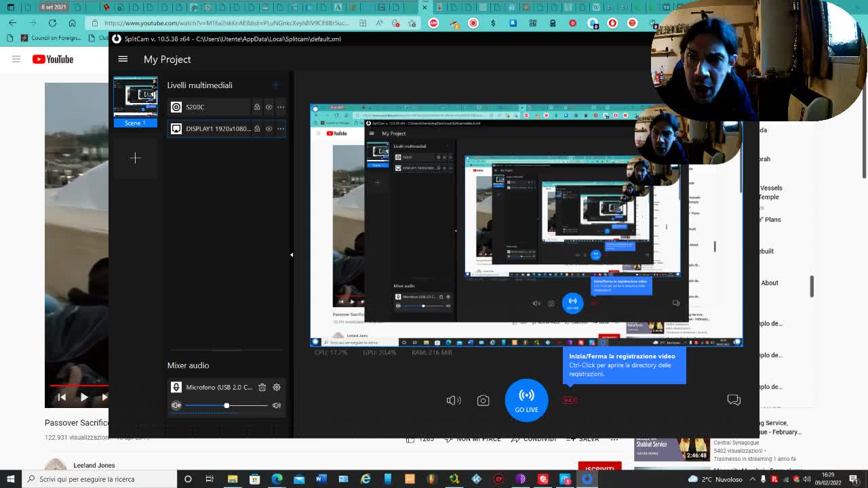This screenshot has width=868, height=488.
Task: Play the YouTube video
Action: [x=84, y=397]
